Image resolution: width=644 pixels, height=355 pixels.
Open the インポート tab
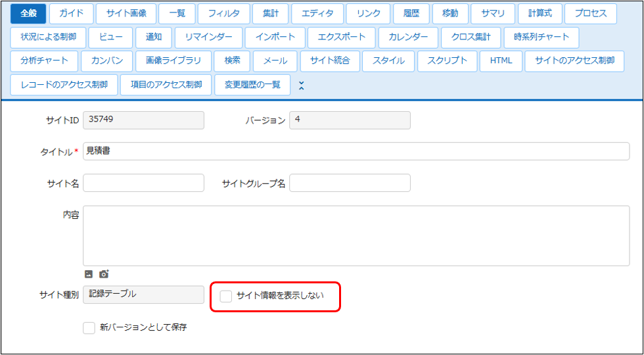[x=275, y=37]
